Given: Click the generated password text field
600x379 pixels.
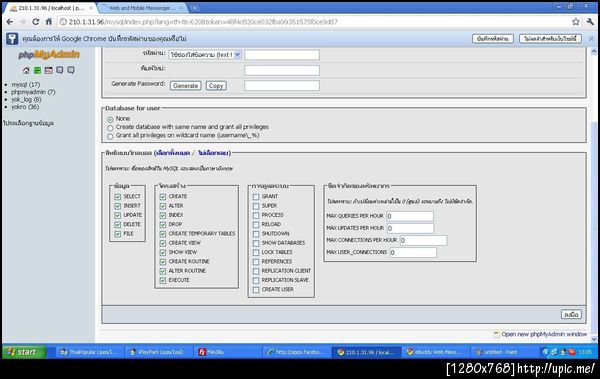Looking at the screenshot, I should pos(282,85).
